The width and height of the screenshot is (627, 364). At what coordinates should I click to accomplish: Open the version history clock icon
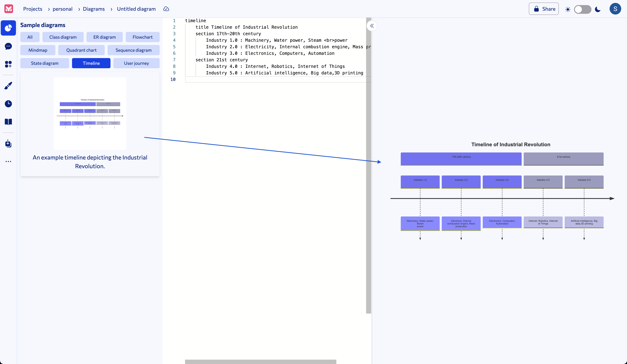pyautogui.click(x=8, y=104)
